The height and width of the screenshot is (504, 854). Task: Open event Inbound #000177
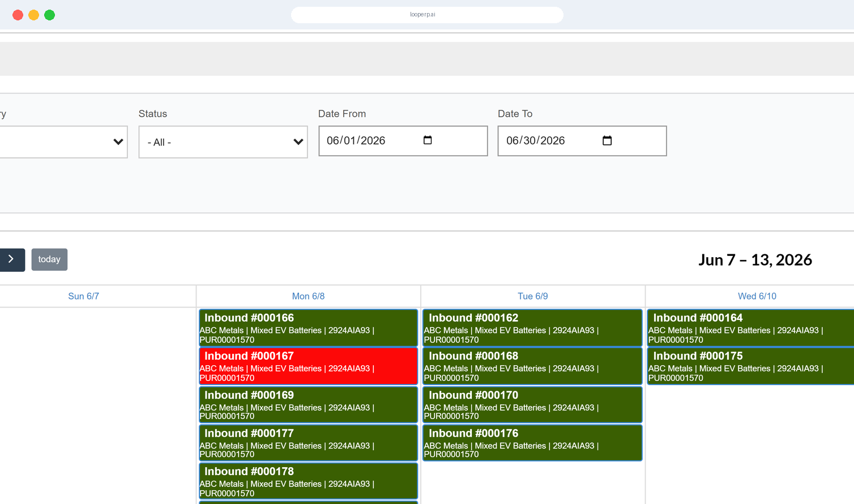309,443
